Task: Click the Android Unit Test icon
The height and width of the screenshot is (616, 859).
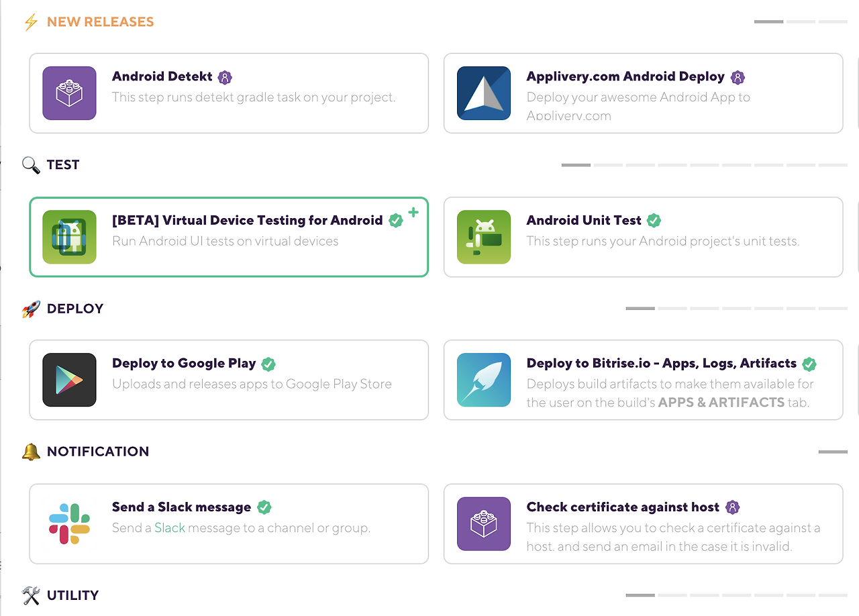Action: tap(484, 237)
